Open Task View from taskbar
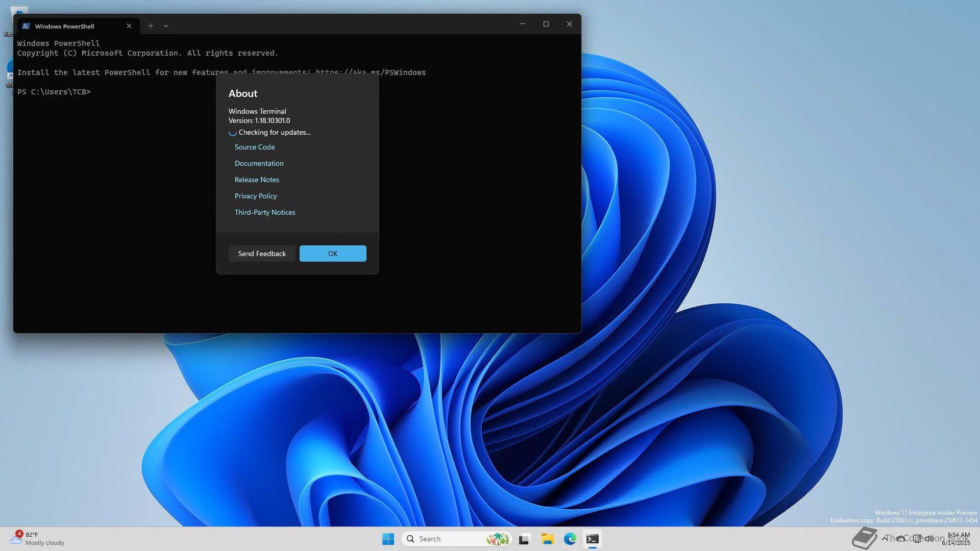The width and height of the screenshot is (980, 551). 524,539
